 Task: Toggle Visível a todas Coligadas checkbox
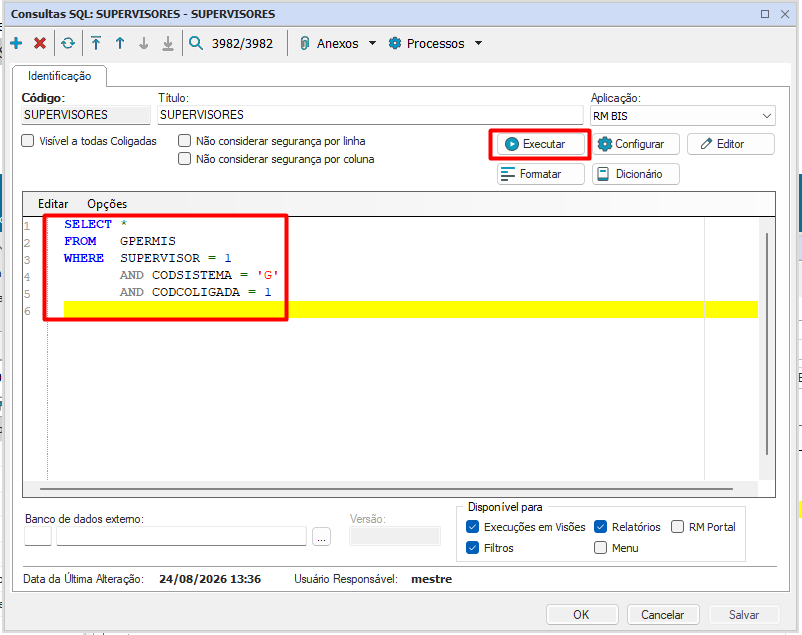pyautogui.click(x=28, y=141)
